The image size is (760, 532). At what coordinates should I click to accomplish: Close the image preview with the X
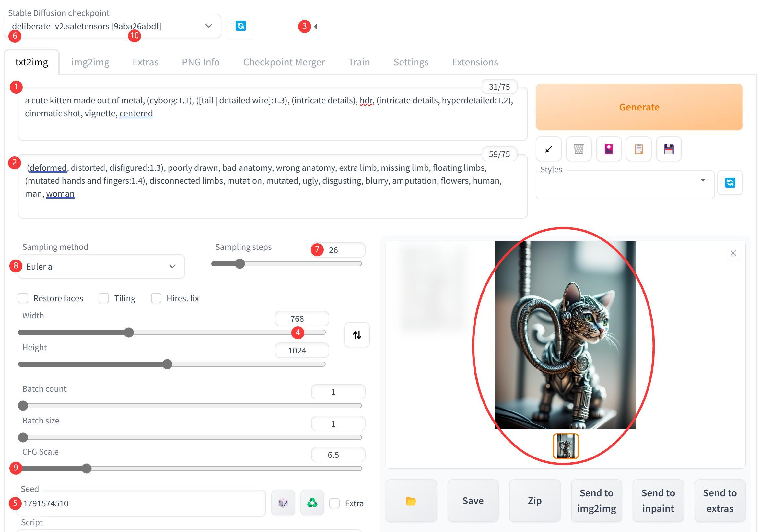[733, 253]
